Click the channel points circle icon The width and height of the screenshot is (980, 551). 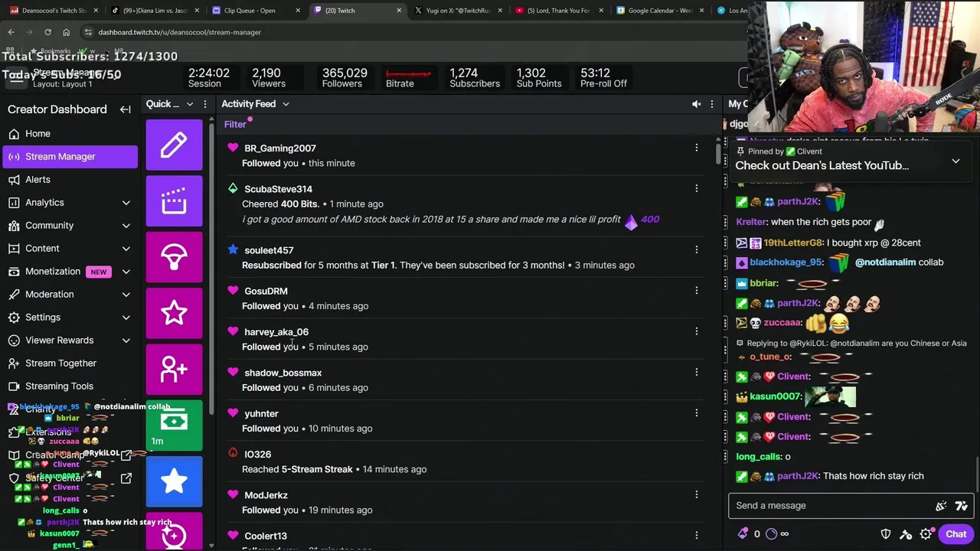point(771,534)
